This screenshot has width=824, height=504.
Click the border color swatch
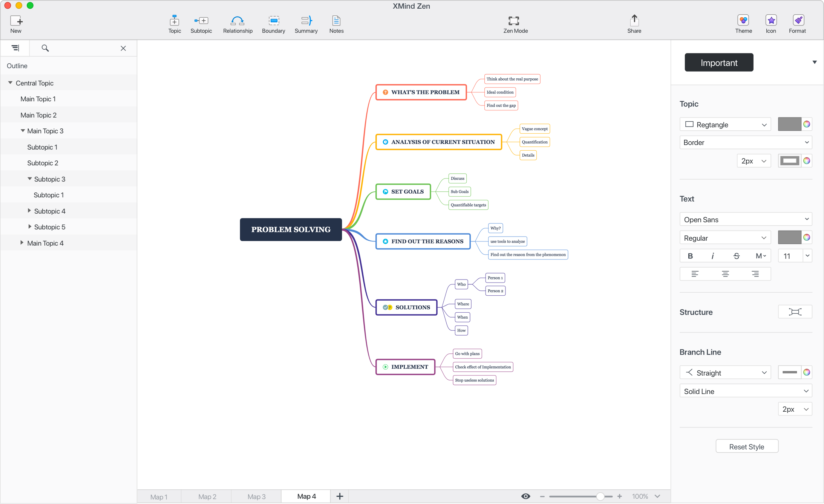click(789, 160)
